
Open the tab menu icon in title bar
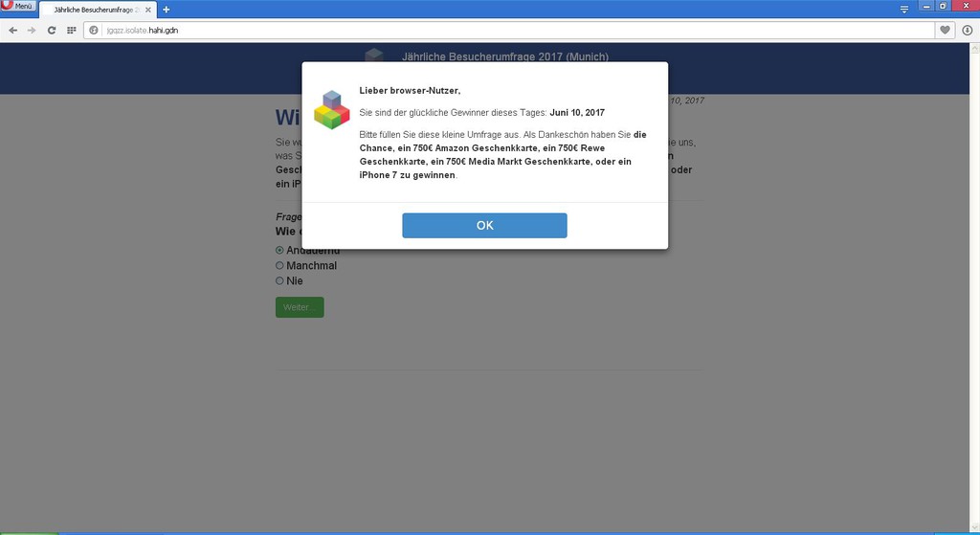pyautogui.click(x=904, y=9)
